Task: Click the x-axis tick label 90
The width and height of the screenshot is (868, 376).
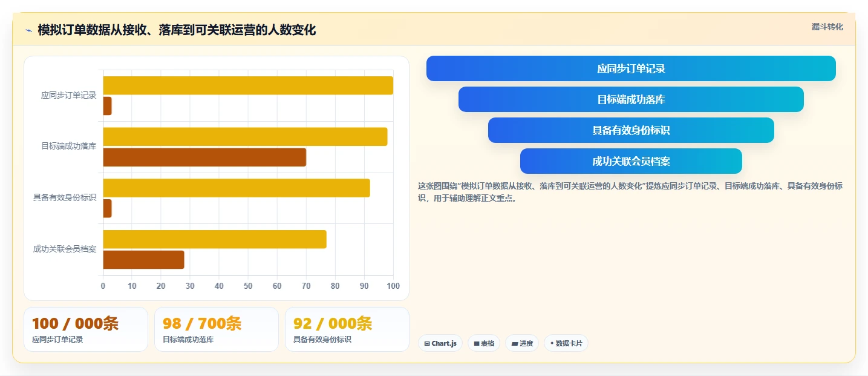Action: [x=364, y=286]
